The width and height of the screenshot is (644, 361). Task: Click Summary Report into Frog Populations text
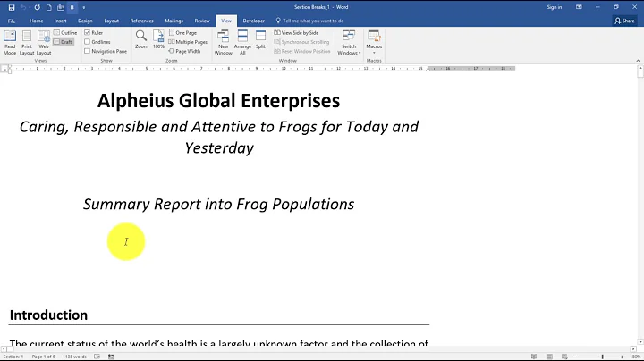218,205
